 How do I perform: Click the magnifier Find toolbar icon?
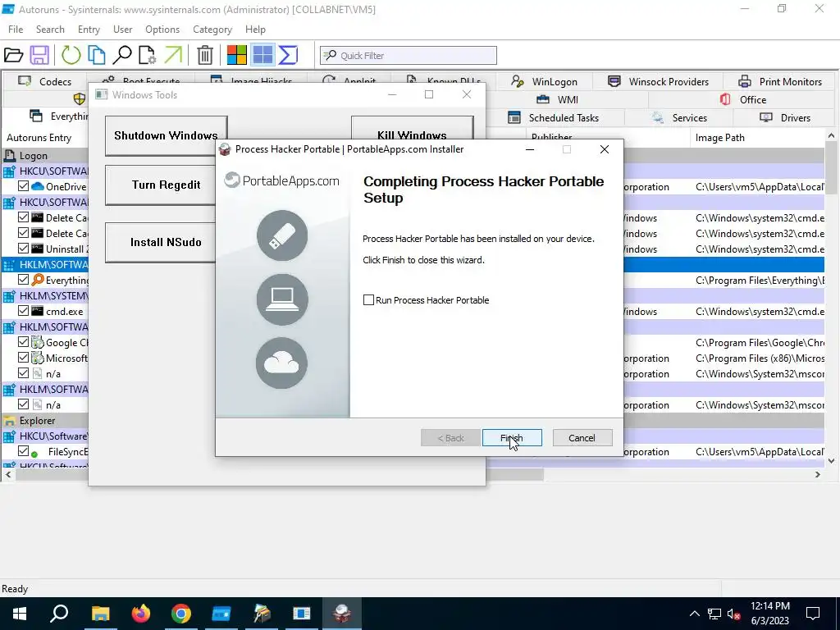(x=122, y=55)
